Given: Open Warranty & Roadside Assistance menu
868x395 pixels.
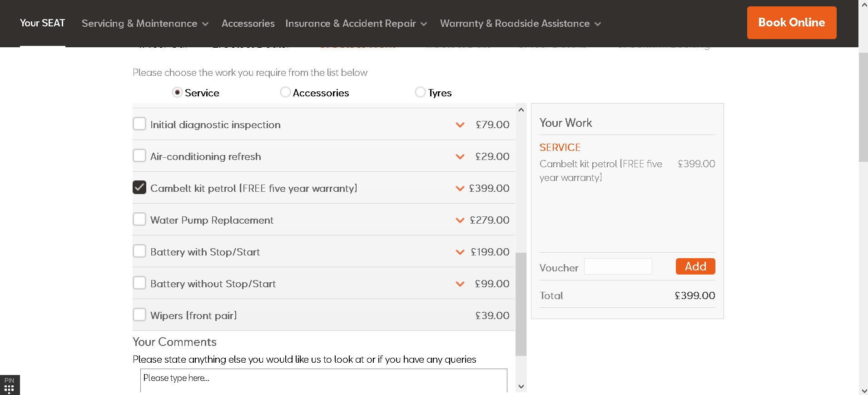Looking at the screenshot, I should (520, 24).
